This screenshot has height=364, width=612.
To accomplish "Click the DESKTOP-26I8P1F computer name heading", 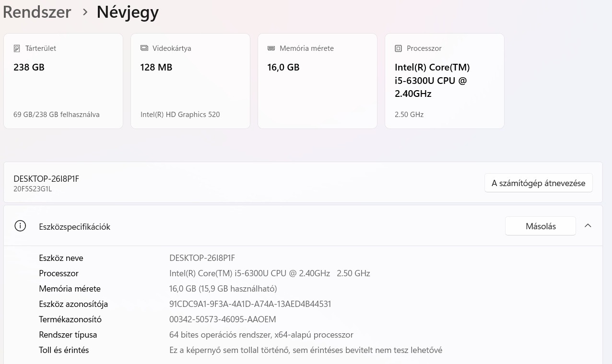I will 46,179.
